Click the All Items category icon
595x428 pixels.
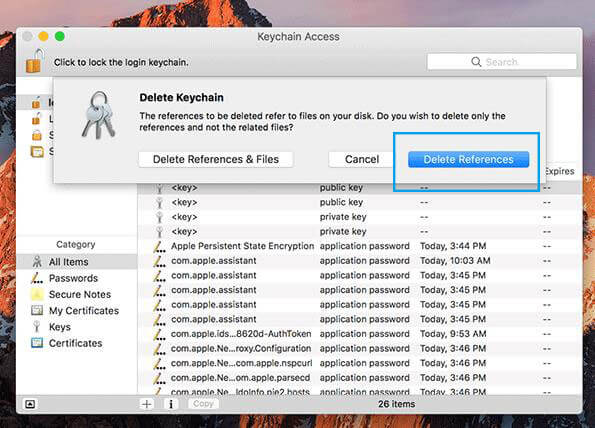[37, 262]
